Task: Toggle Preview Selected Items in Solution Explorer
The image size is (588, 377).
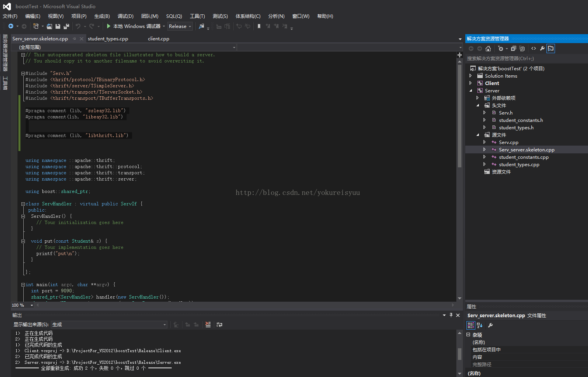Action: [x=551, y=49]
